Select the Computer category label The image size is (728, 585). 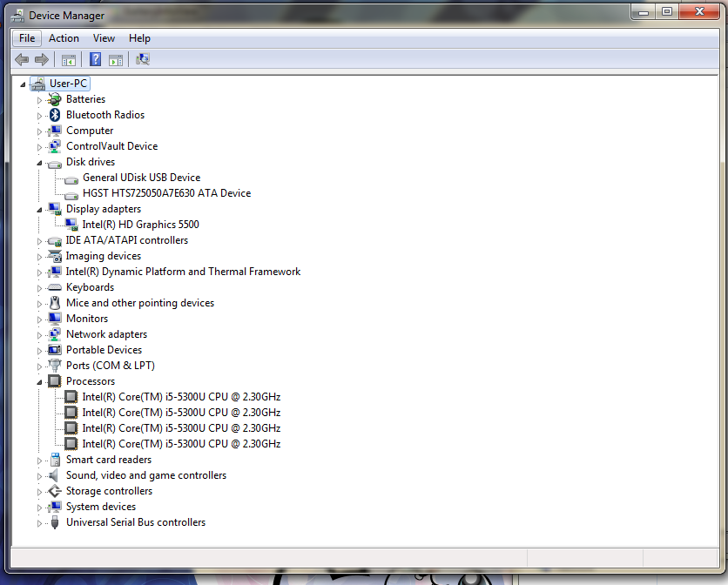tap(90, 131)
